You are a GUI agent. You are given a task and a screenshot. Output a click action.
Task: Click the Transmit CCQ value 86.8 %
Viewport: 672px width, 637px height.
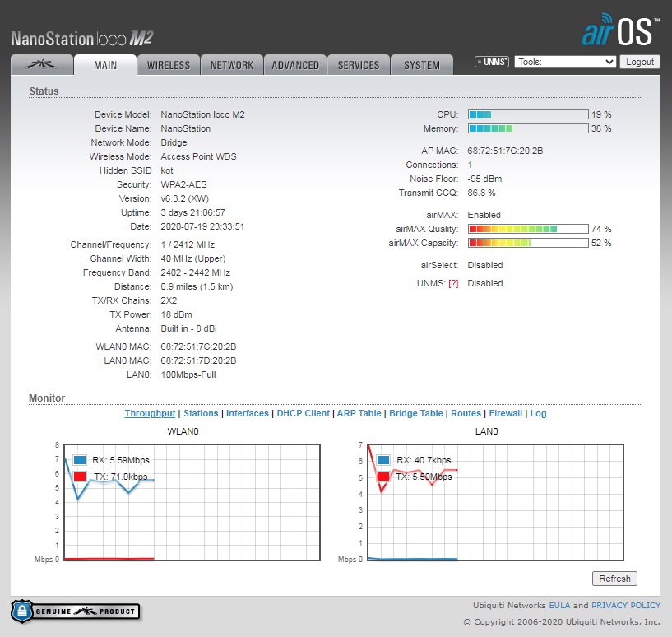click(481, 193)
